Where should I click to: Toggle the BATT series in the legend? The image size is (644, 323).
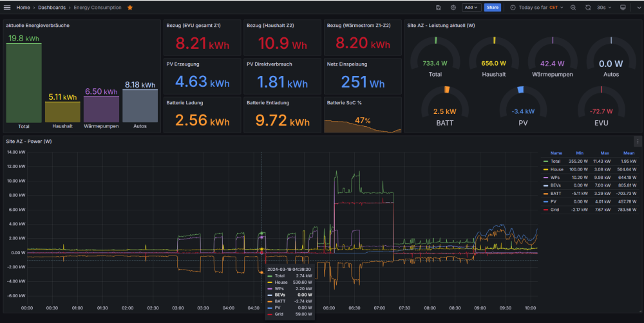click(x=556, y=193)
